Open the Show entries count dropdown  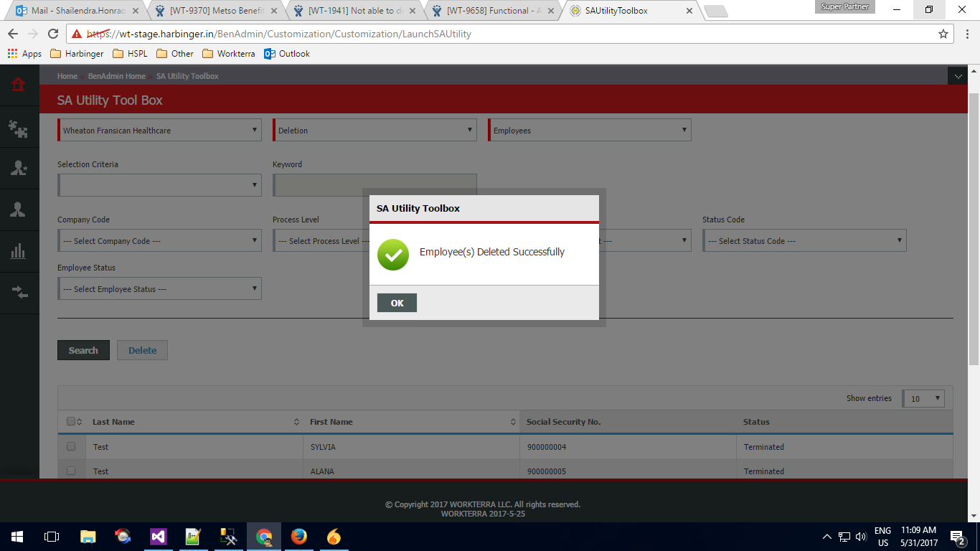pos(923,399)
